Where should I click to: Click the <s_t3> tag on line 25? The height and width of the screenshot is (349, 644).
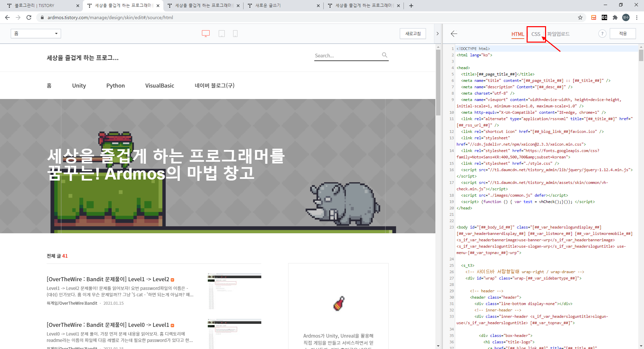468,265
